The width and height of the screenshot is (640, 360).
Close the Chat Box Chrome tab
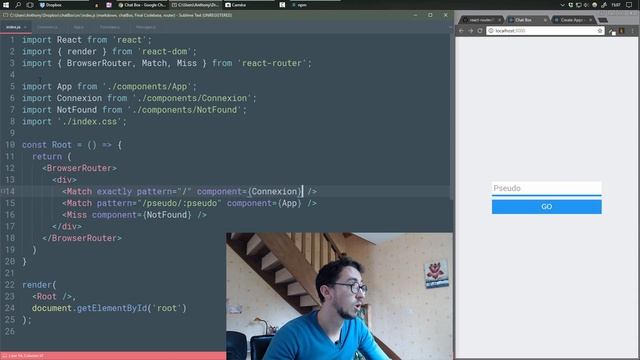[x=545, y=20]
